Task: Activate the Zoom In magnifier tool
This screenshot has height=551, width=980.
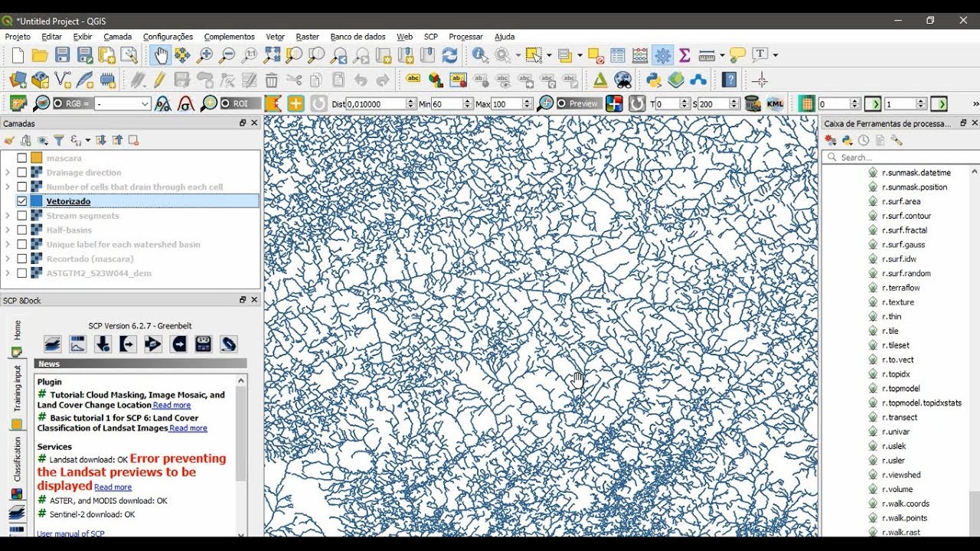Action: pos(204,55)
